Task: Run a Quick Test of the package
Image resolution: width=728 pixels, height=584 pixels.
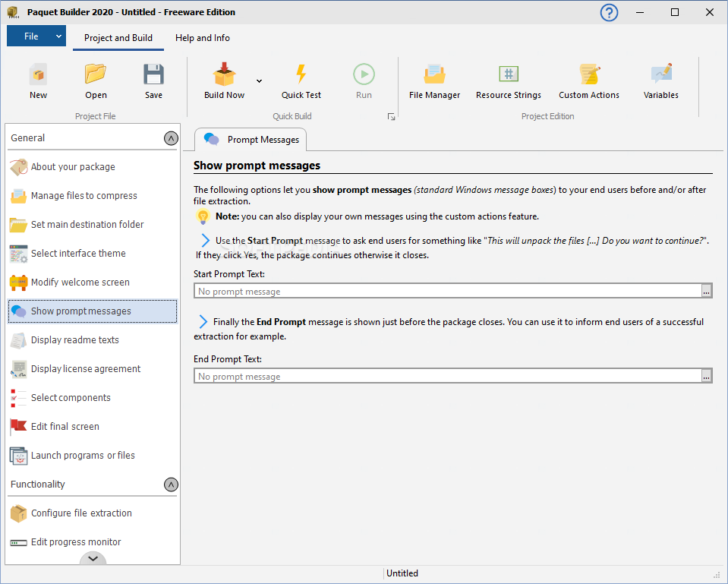Action: (301, 81)
